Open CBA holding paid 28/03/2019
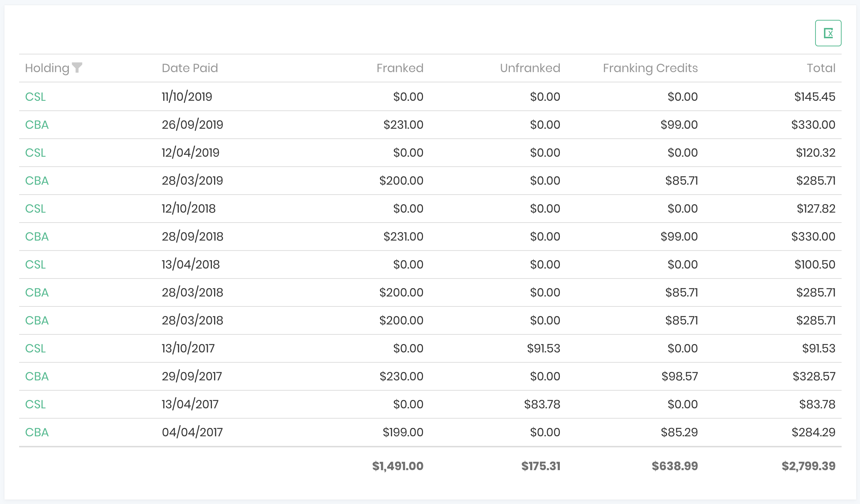The height and width of the screenshot is (504, 860). [x=37, y=181]
